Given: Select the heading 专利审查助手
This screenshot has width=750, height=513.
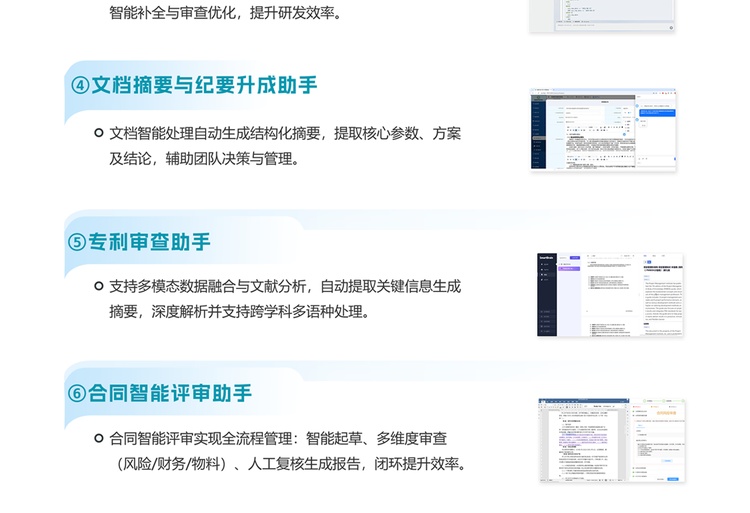Looking at the screenshot, I should pos(149,242).
